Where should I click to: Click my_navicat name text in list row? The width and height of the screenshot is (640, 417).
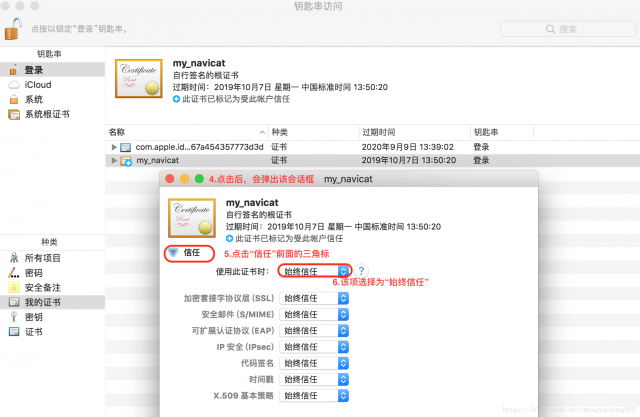(x=158, y=160)
